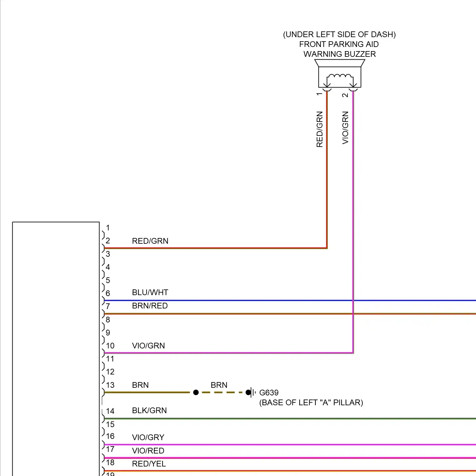Click the dashed BRN wire segment

pyautogui.click(x=222, y=393)
